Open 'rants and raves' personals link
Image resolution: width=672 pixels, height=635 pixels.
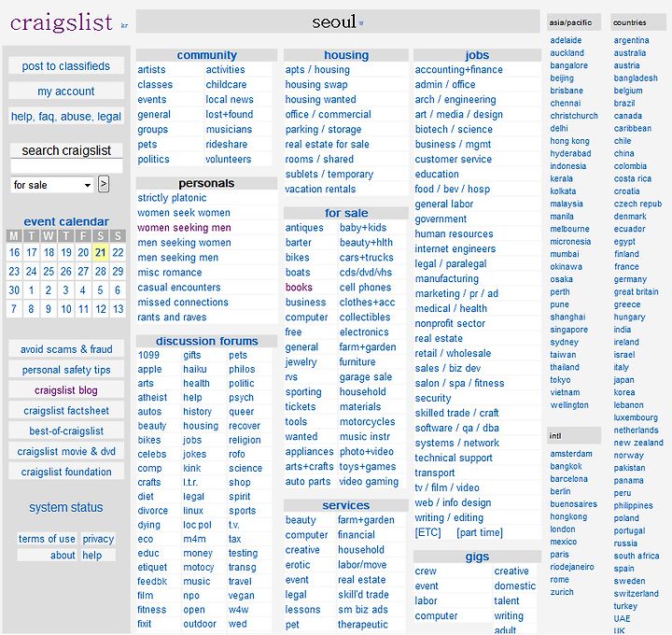pyautogui.click(x=172, y=317)
